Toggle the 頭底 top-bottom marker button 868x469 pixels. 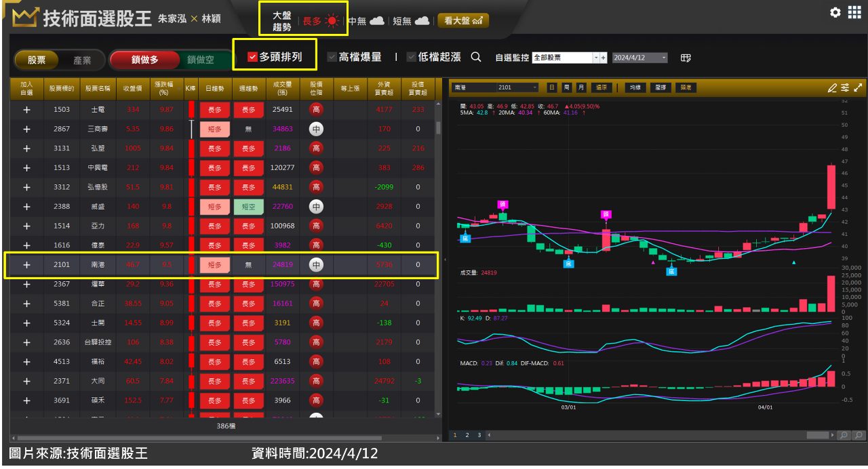[686, 87]
